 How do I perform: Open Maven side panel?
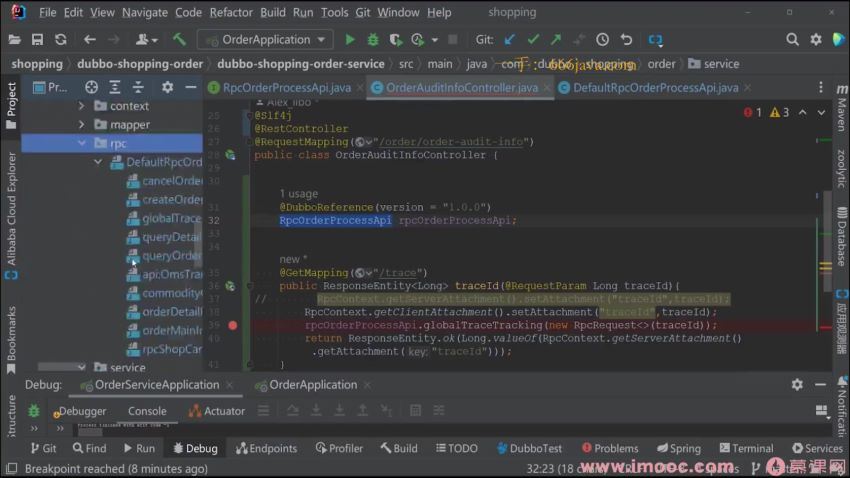[x=842, y=107]
